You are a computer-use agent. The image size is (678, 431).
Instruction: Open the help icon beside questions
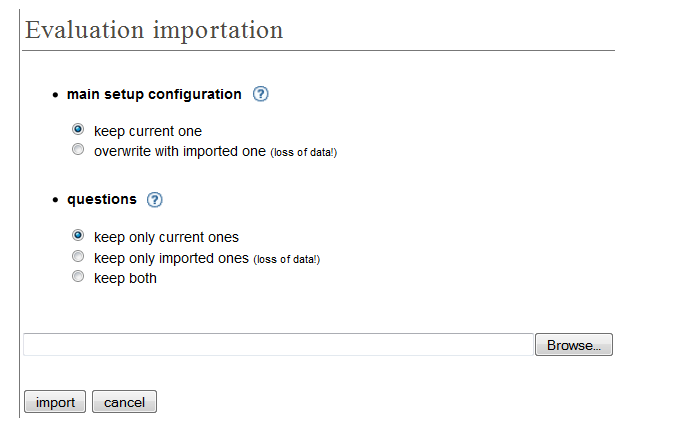pos(154,199)
